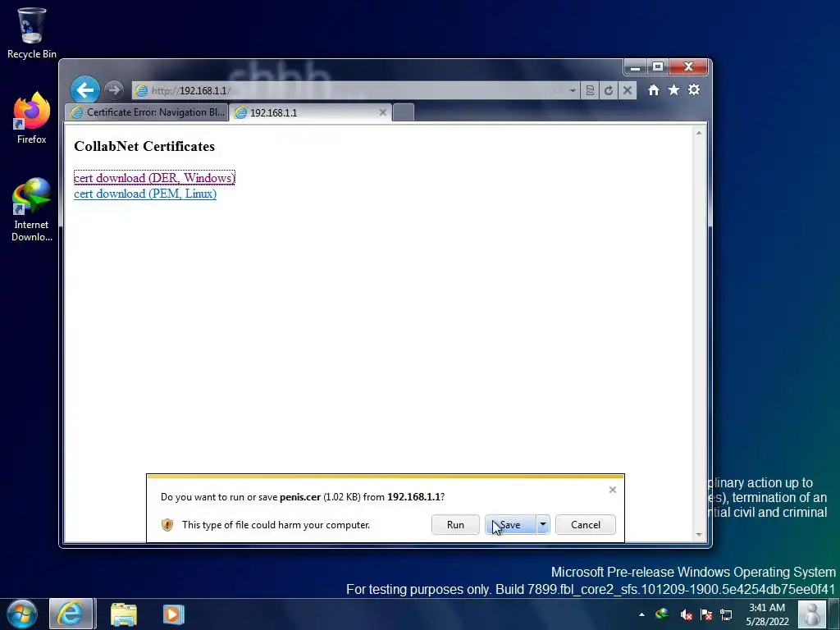Open Compatibility View icon in address bar
The height and width of the screenshot is (630, 840).
pyautogui.click(x=590, y=90)
